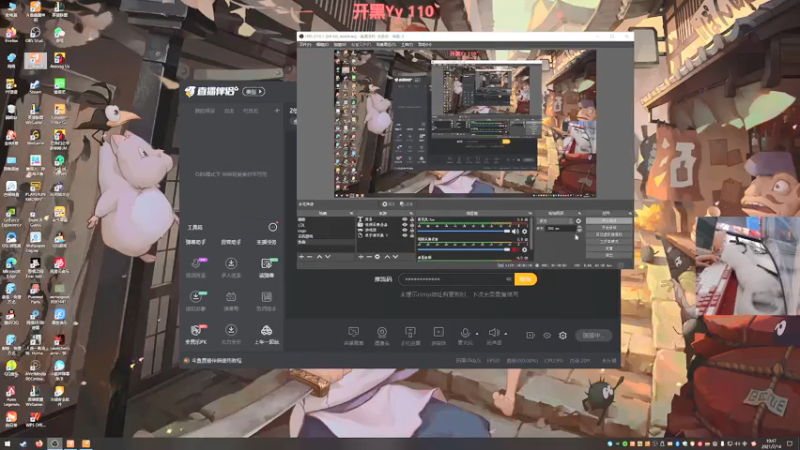Add a new source with OBS Sources plus icon

point(361,257)
